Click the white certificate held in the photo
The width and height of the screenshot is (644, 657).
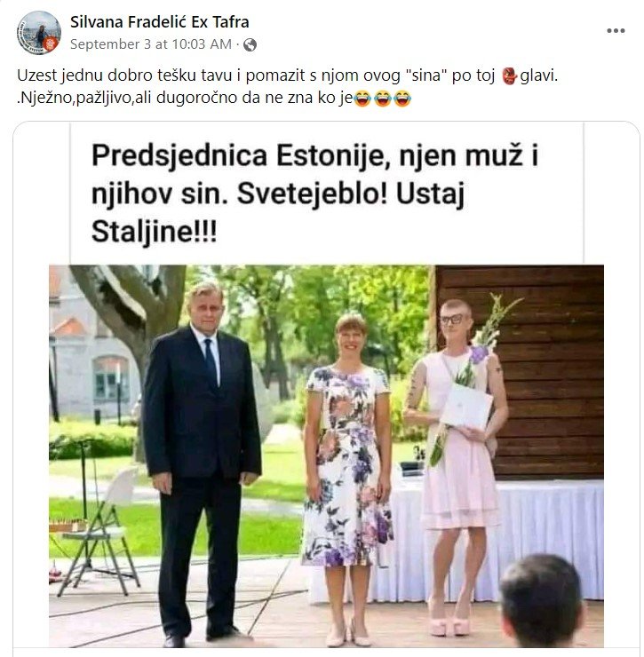point(466,407)
